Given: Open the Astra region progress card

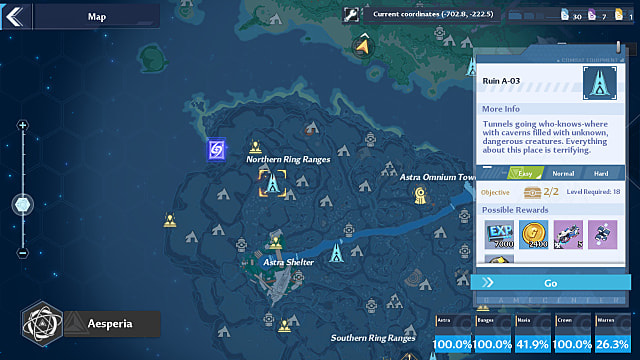Looking at the screenshot, I should coord(452,333).
